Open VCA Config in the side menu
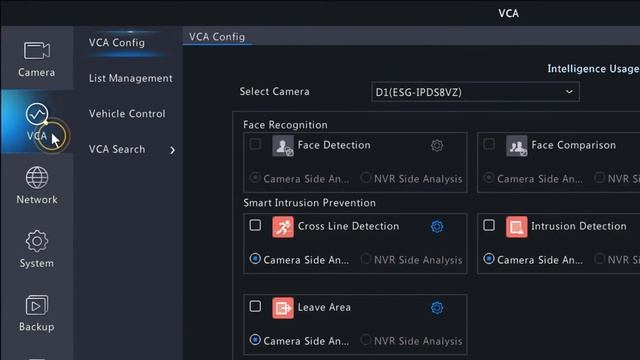640x360 pixels. [117, 42]
